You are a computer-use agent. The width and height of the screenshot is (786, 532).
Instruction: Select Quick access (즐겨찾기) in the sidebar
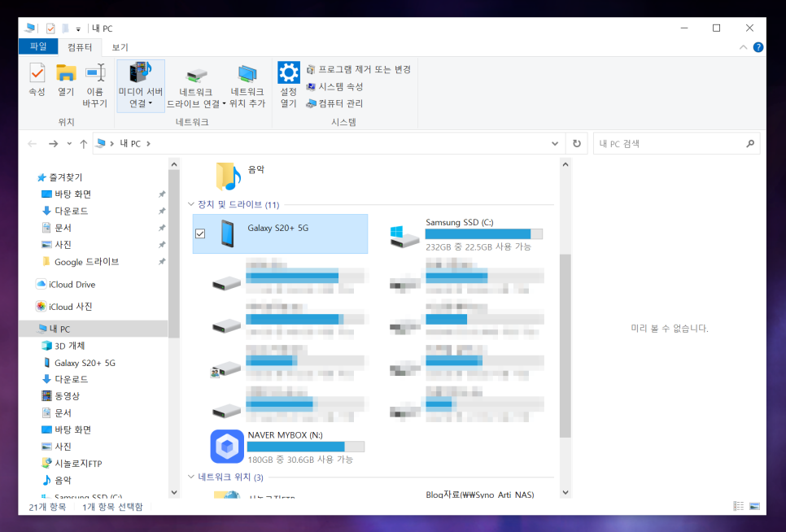[x=60, y=177]
